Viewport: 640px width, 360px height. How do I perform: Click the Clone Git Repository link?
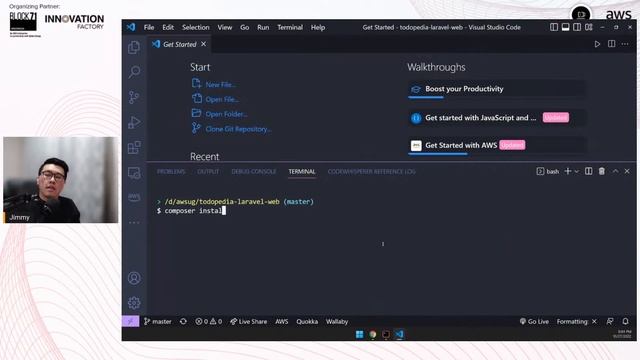click(238, 129)
